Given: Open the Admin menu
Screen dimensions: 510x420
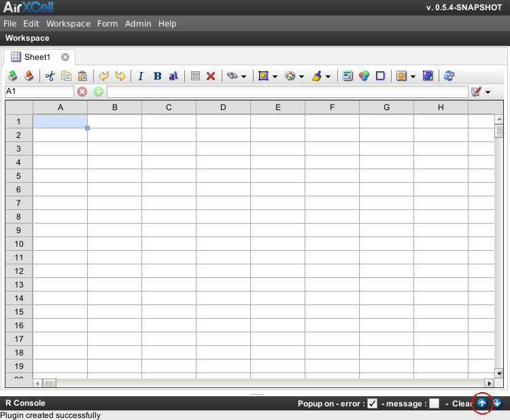Looking at the screenshot, I should click(x=138, y=24).
